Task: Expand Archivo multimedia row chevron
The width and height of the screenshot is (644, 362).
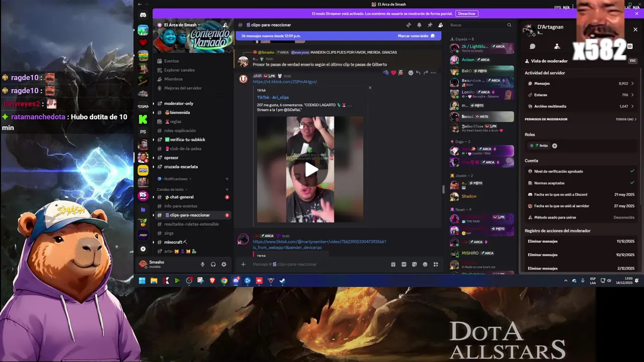Action: pyautogui.click(x=632, y=107)
